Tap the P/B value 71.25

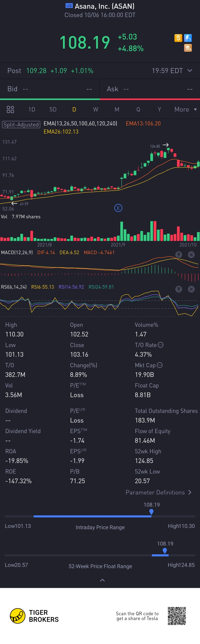point(77,481)
